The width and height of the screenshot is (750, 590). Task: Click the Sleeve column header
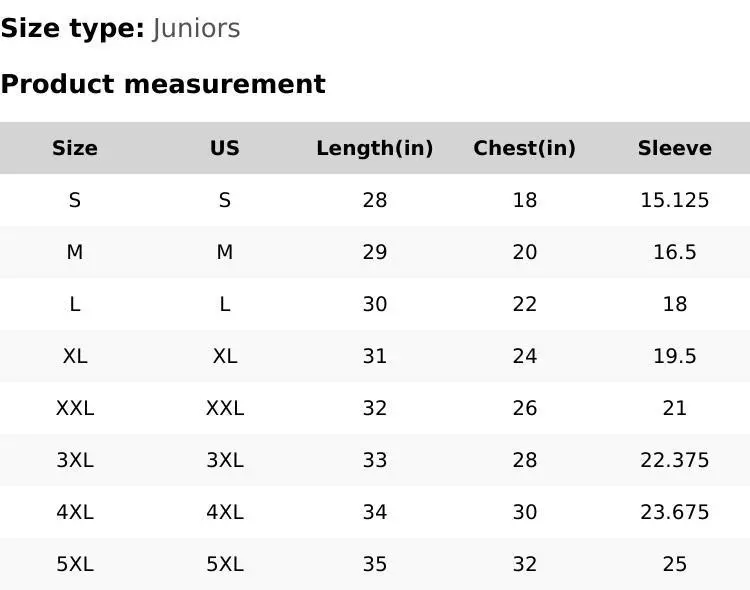click(675, 148)
